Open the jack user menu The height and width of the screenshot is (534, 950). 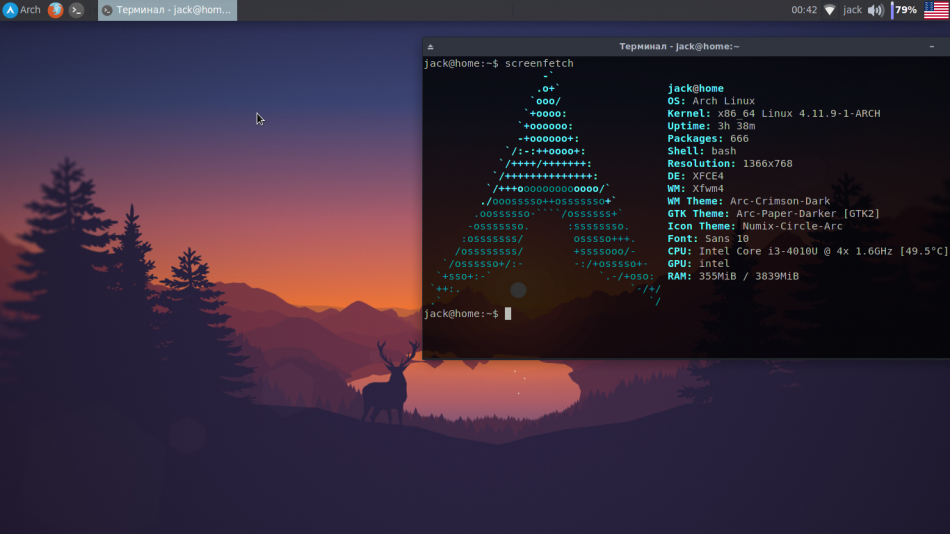point(852,10)
